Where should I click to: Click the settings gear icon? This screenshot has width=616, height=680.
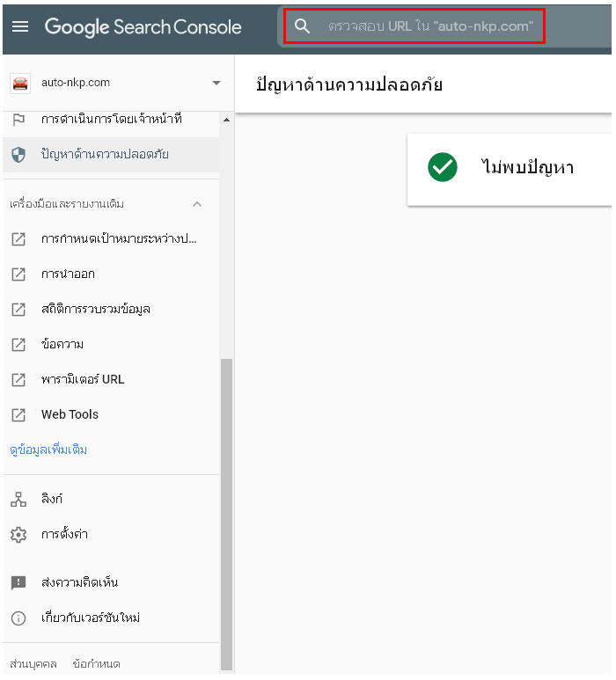tap(18, 534)
